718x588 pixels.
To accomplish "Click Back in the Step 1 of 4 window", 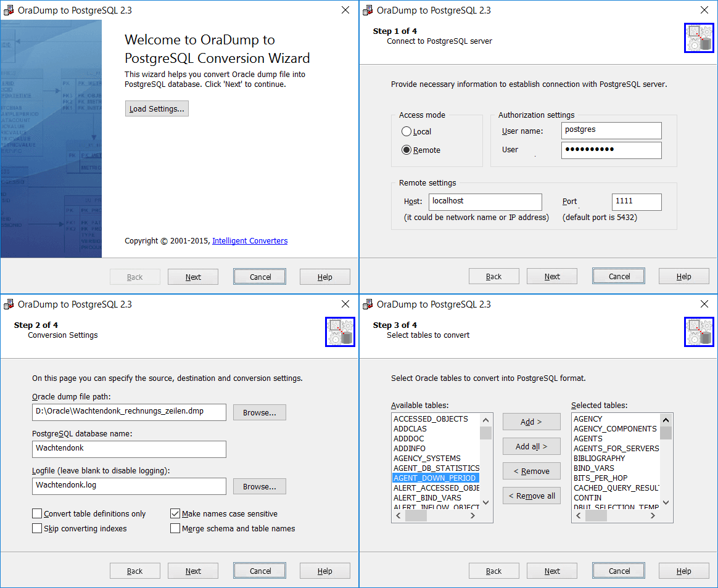I will point(493,276).
